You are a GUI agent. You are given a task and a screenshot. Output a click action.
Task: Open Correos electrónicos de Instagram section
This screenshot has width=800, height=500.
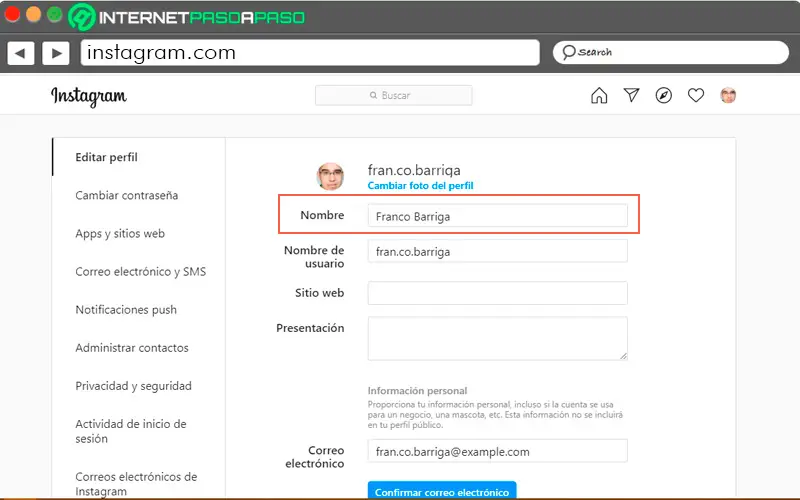[x=136, y=484]
